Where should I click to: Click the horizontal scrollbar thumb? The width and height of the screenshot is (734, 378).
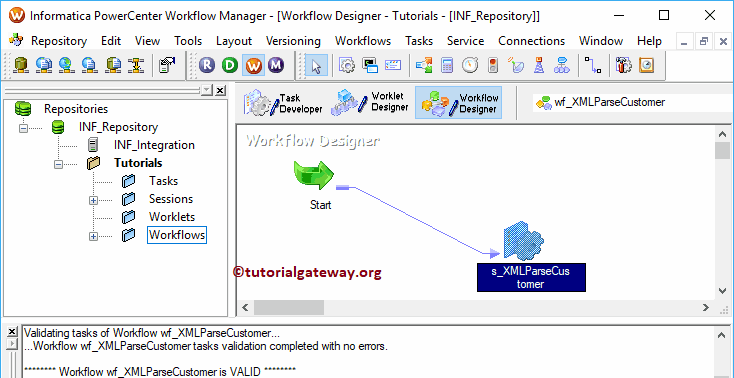288,308
